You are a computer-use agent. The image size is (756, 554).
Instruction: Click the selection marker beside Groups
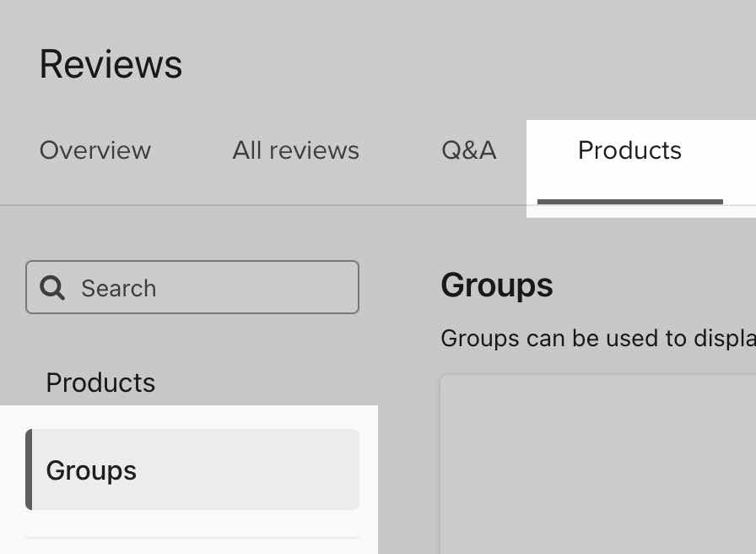click(30, 470)
